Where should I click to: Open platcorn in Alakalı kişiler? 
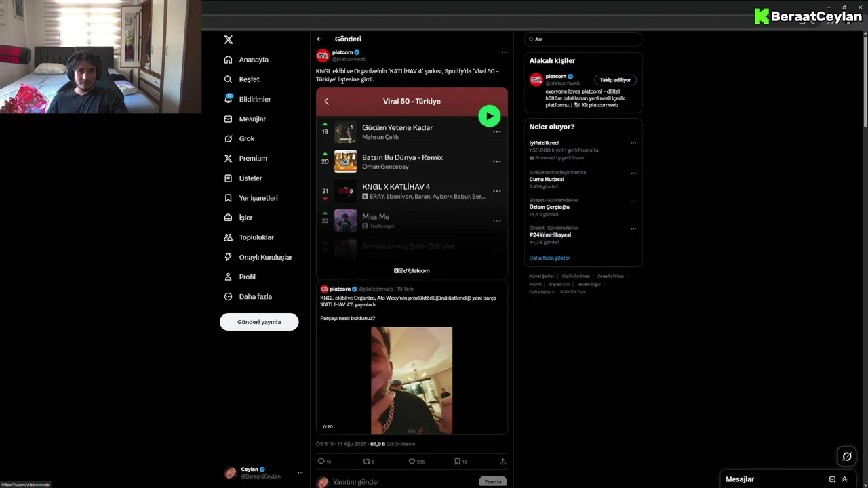(x=556, y=77)
